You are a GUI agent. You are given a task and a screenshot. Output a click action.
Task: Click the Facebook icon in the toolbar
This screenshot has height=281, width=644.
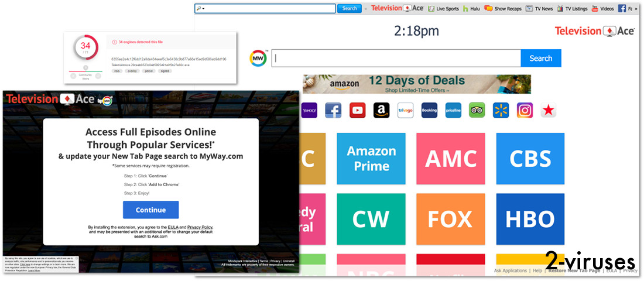622,9
